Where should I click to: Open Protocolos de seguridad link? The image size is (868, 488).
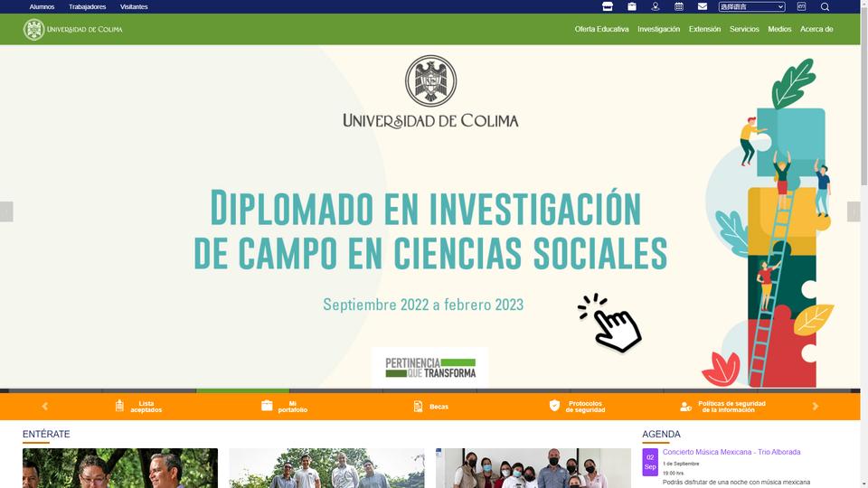click(585, 407)
